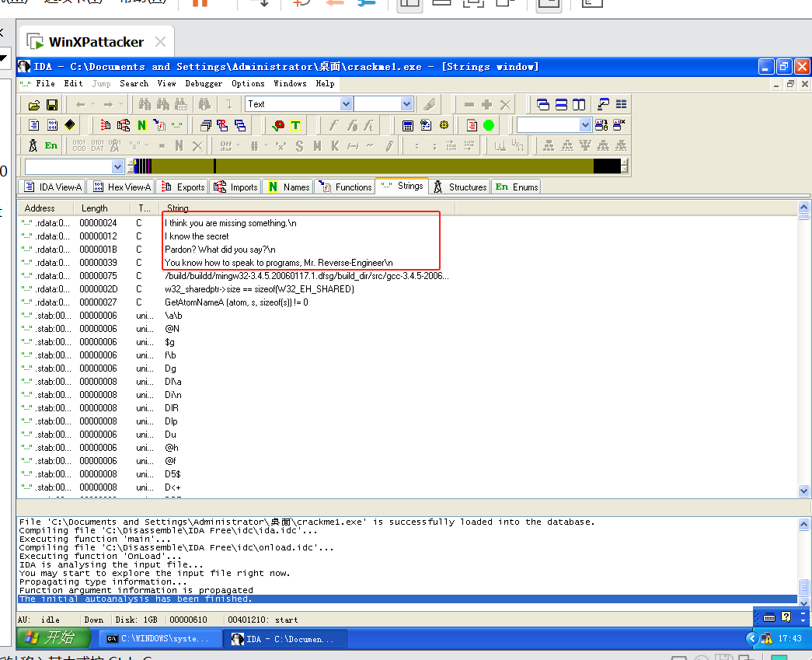812x660 pixels.
Task: Open type libraries green T icon
Action: (296, 125)
